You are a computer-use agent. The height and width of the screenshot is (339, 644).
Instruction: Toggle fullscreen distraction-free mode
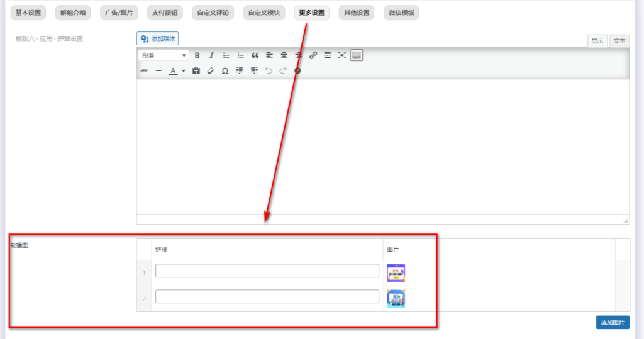click(342, 55)
